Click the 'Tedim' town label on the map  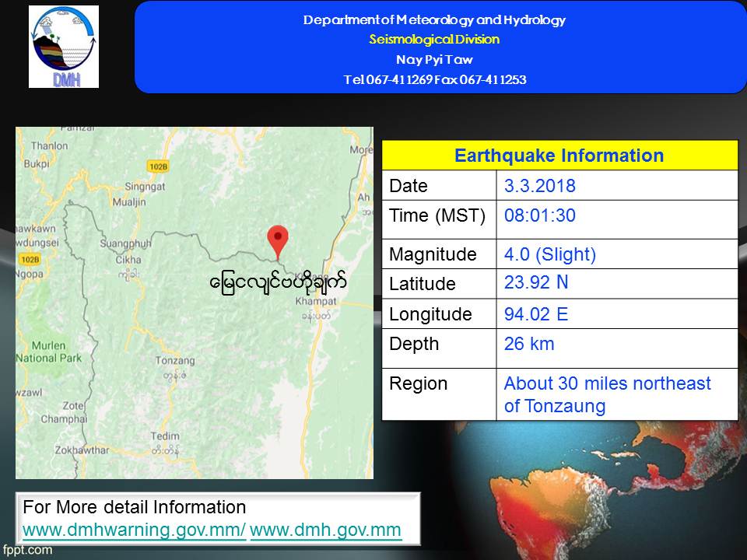coord(165,436)
